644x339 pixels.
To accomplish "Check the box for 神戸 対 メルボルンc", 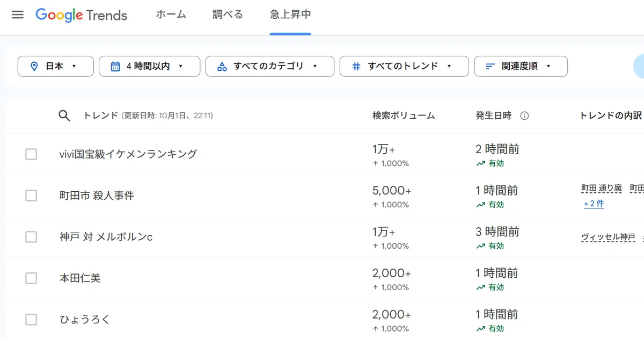I will 31,237.
